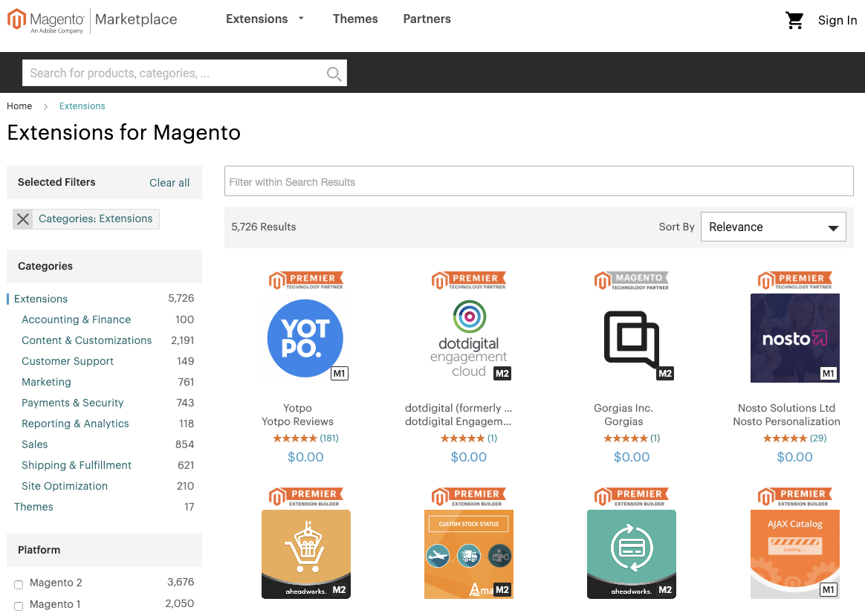
Task: Open the aheadworks payment sync extension thumbnail
Action: [632, 554]
